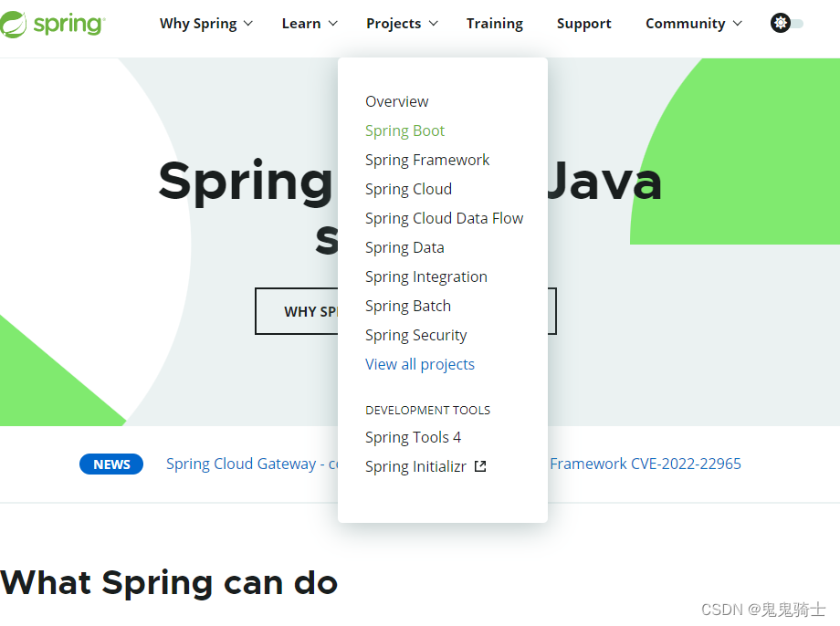Open Spring Tools 4
Image resolution: width=840 pixels, height=626 pixels.
pos(413,437)
